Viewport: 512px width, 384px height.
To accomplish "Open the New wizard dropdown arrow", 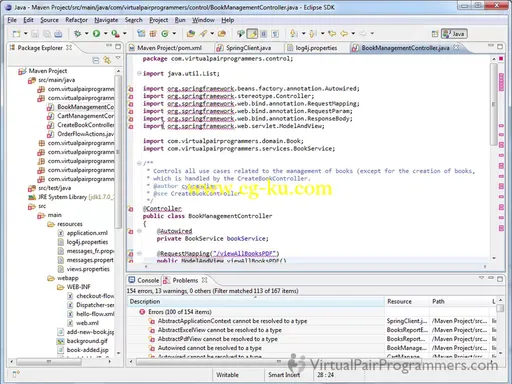I will [25, 33].
